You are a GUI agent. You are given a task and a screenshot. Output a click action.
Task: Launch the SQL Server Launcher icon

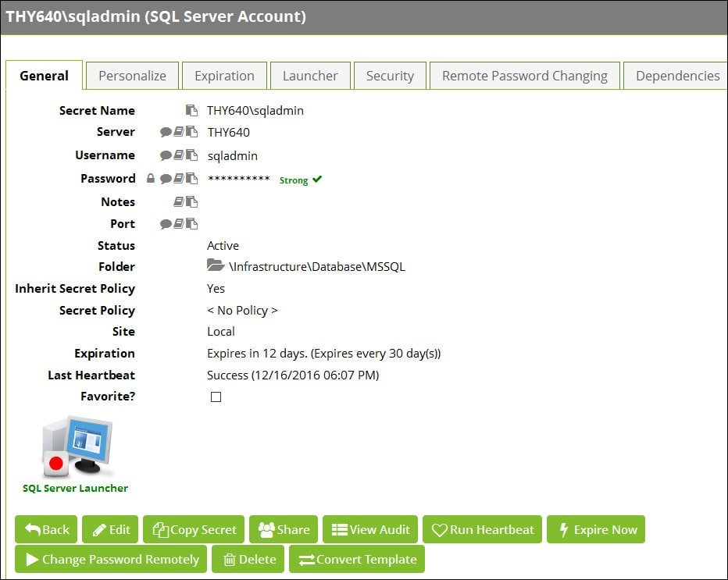[x=75, y=449]
